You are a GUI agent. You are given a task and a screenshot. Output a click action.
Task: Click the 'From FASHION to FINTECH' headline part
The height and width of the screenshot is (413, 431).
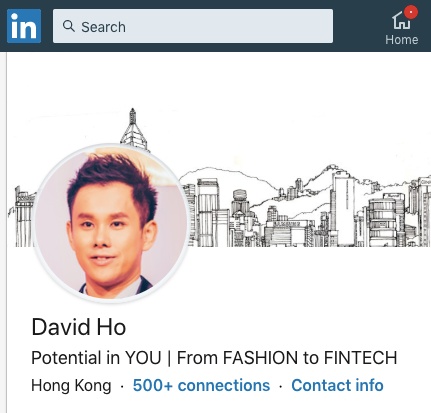click(x=287, y=358)
